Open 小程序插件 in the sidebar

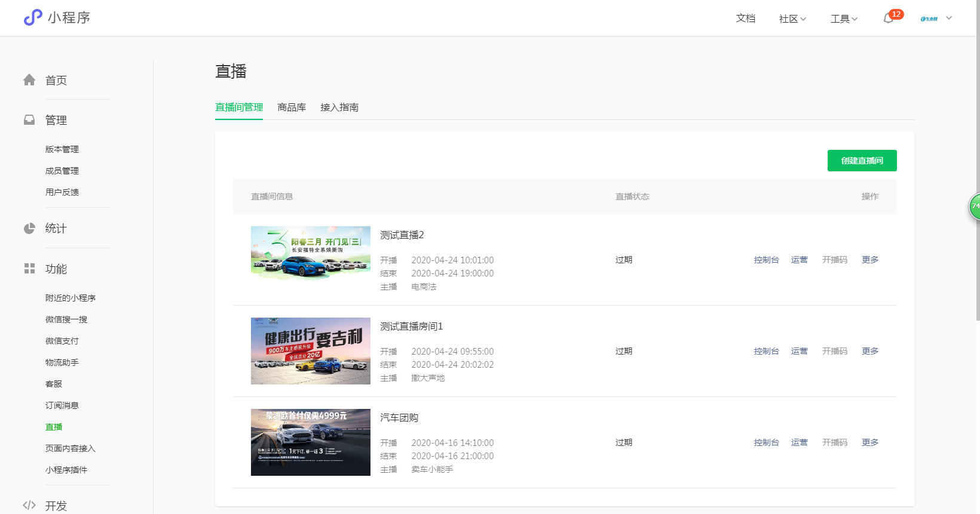[66, 470]
